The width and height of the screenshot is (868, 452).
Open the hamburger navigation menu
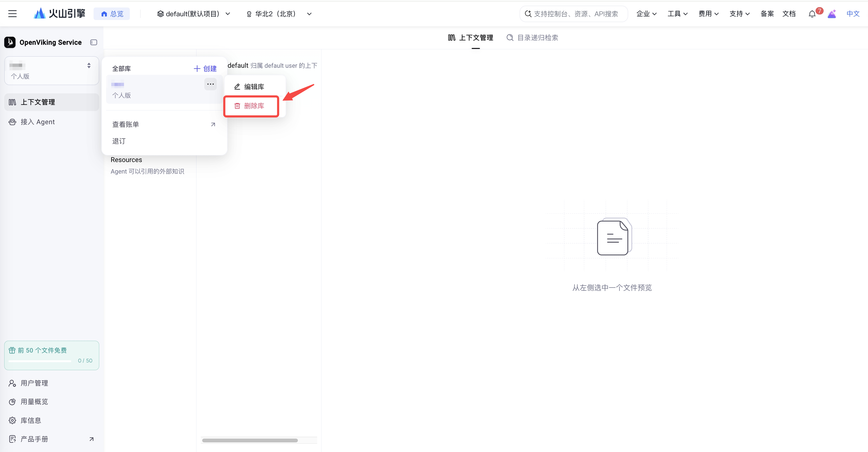(x=12, y=14)
